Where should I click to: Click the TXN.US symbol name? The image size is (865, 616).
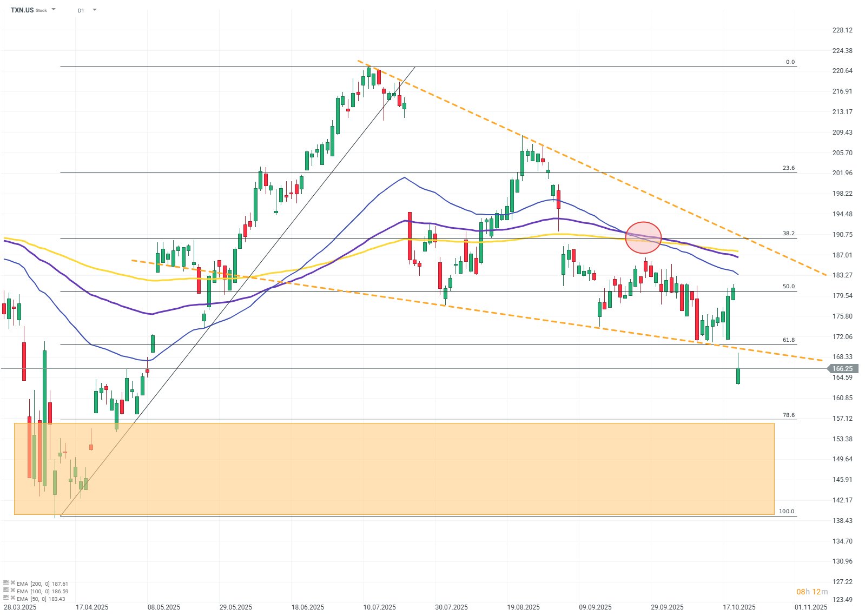[22, 10]
